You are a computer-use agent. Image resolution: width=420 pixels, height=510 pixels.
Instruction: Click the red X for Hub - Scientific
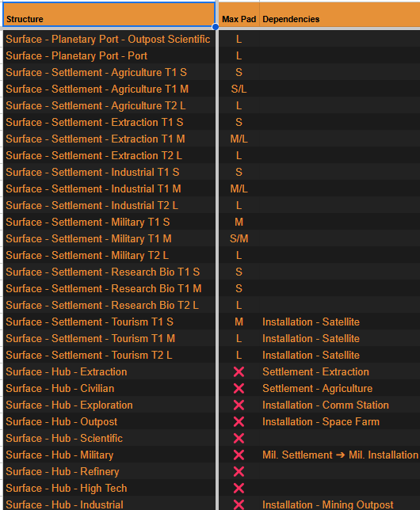coord(239,438)
